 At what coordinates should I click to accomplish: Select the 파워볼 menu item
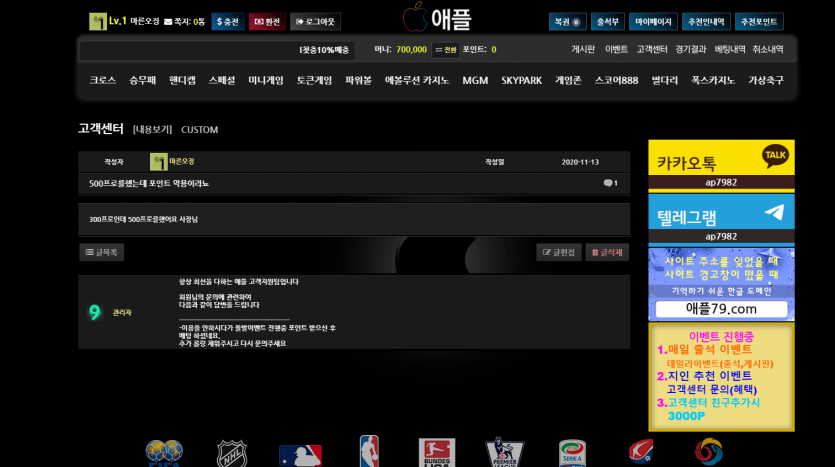tap(358, 80)
